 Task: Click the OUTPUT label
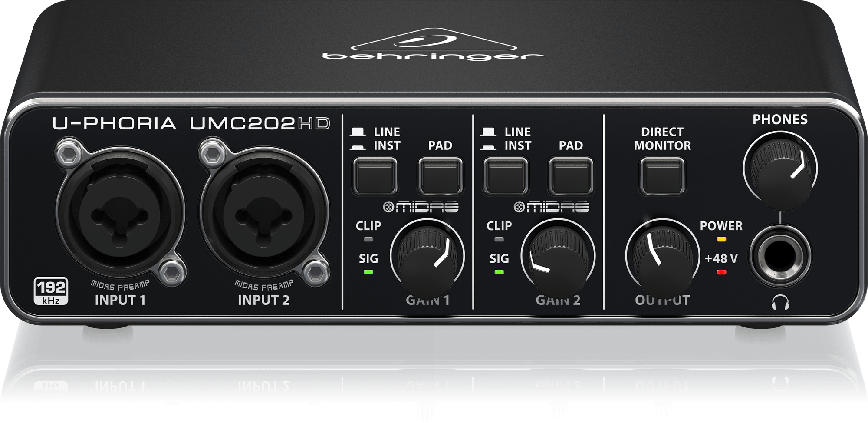point(662,301)
